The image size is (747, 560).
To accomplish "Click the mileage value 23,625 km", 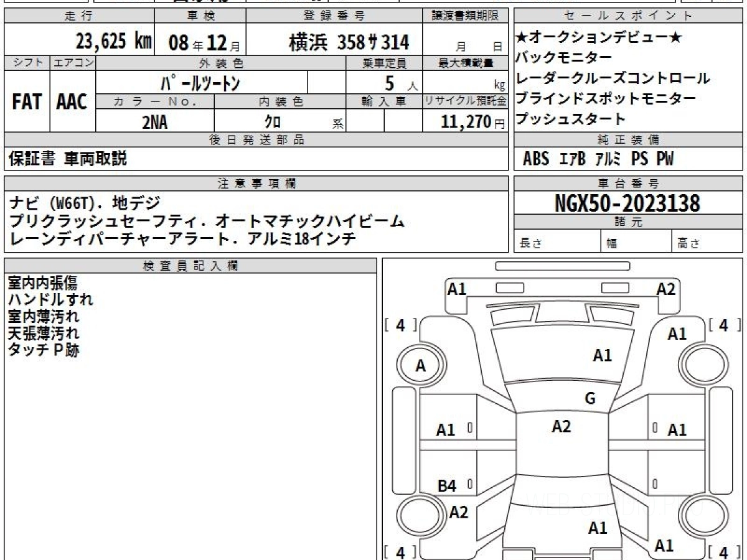I will (114, 42).
